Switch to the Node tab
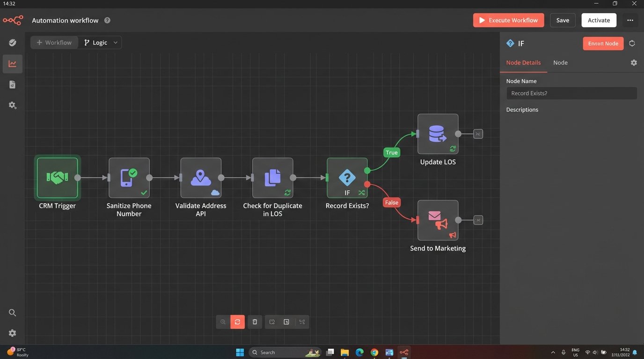The height and width of the screenshot is (359, 644). (560, 62)
